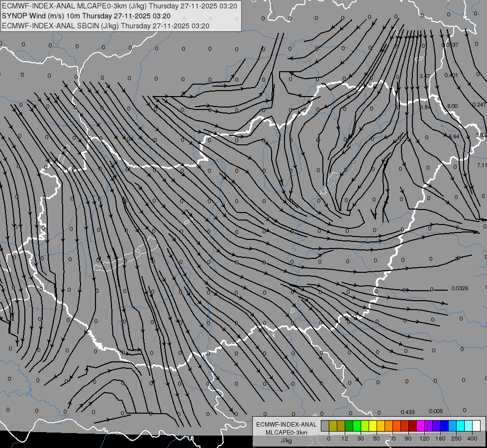This screenshot has height=448, width=487.
Task: Click the J/kg unit label in the legend
Action: [x=287, y=441]
